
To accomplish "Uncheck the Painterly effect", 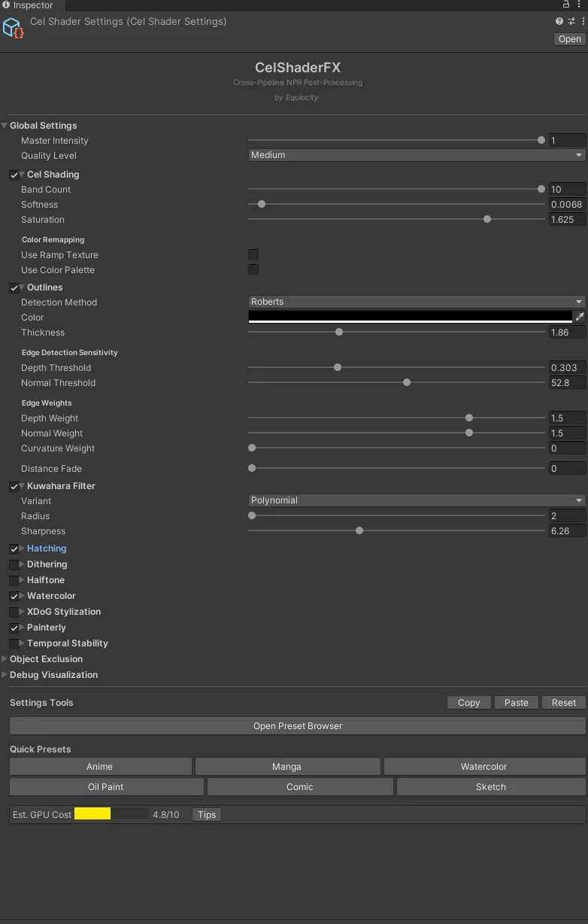I will click(x=14, y=628).
